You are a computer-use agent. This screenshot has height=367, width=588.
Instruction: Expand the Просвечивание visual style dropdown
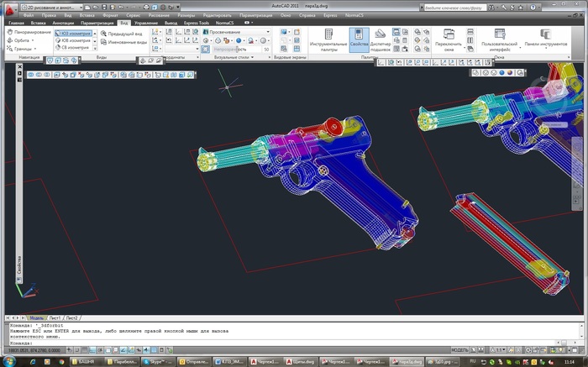[x=268, y=31]
